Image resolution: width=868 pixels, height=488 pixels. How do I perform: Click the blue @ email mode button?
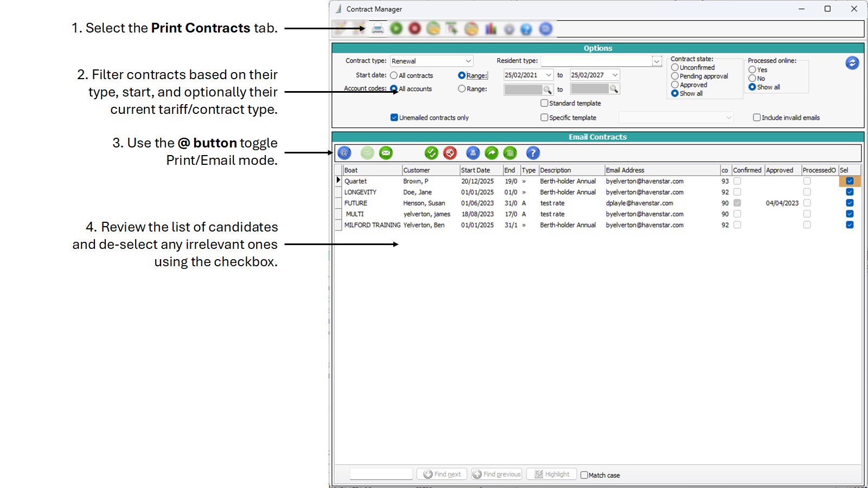(x=344, y=153)
